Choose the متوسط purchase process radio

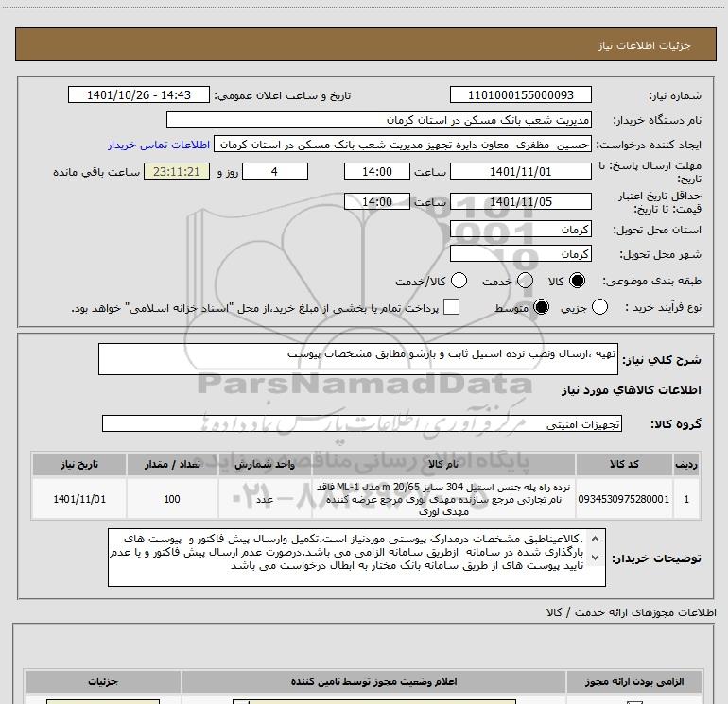tap(541, 307)
